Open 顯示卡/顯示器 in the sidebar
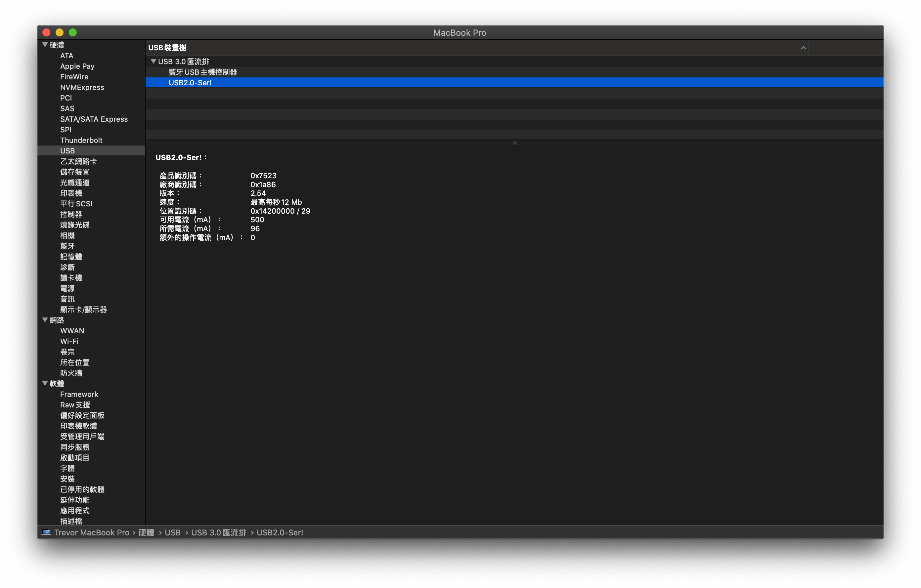The width and height of the screenshot is (921, 588). [83, 310]
